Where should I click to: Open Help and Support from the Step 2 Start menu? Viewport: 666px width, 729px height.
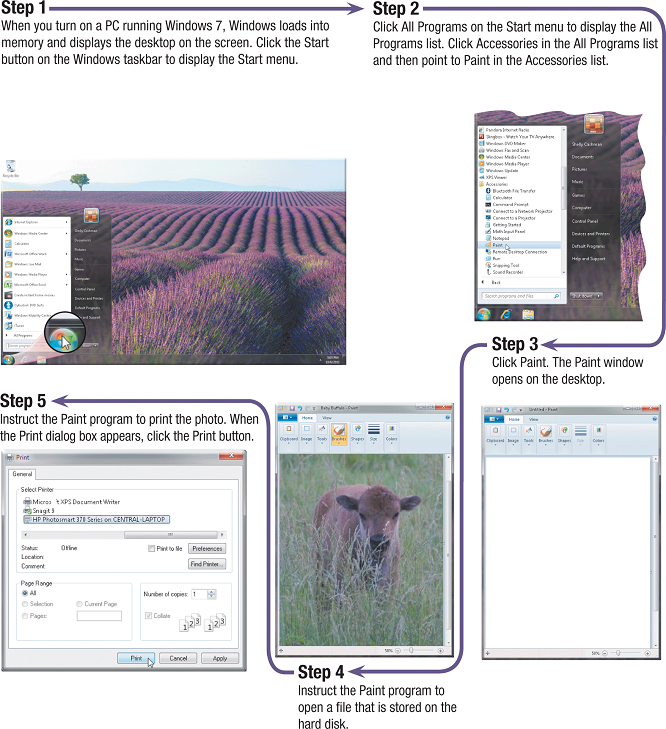(588, 258)
